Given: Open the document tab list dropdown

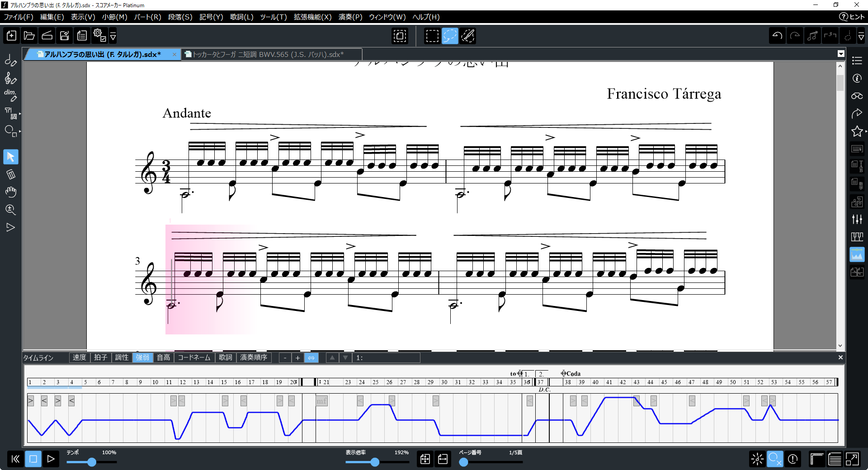Looking at the screenshot, I should click(x=841, y=54).
